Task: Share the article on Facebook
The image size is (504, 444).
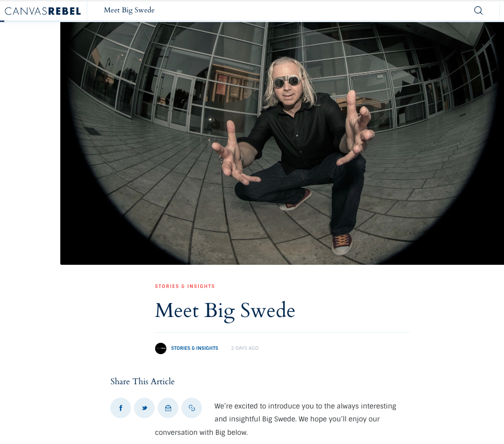Action: (x=121, y=408)
